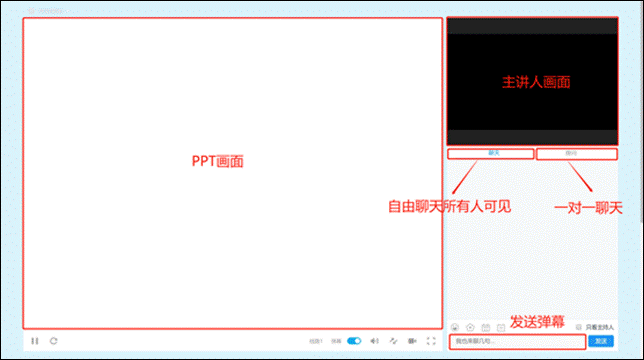Click the refresh icon beside pause

coord(53,341)
